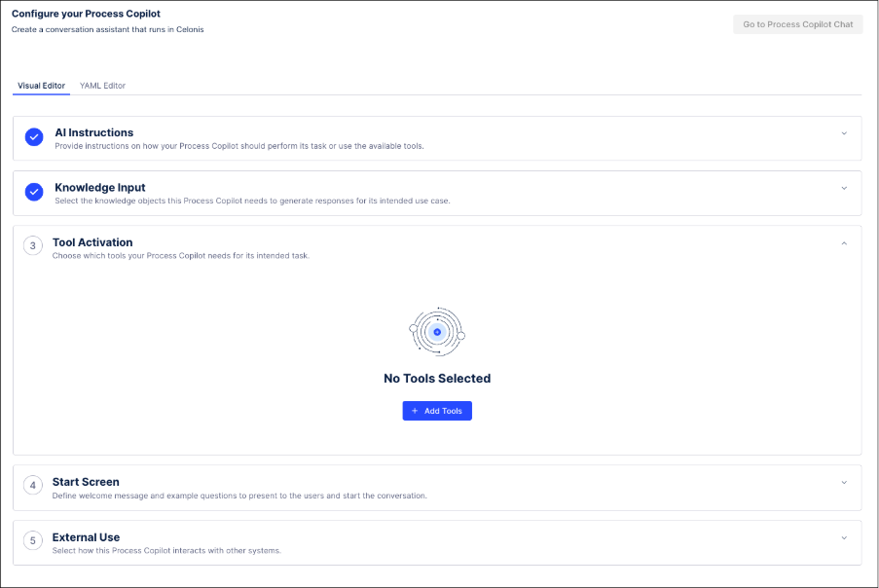Open the External Use heading

[86, 537]
